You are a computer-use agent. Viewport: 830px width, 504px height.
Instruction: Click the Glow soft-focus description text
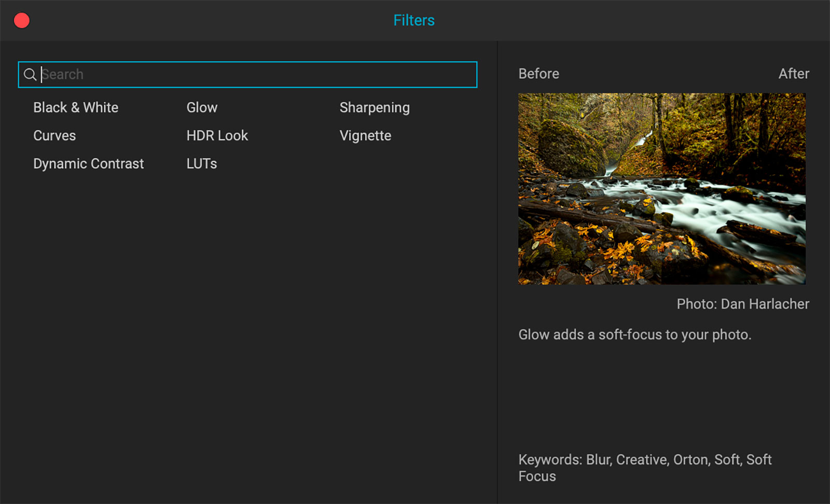[634, 334]
